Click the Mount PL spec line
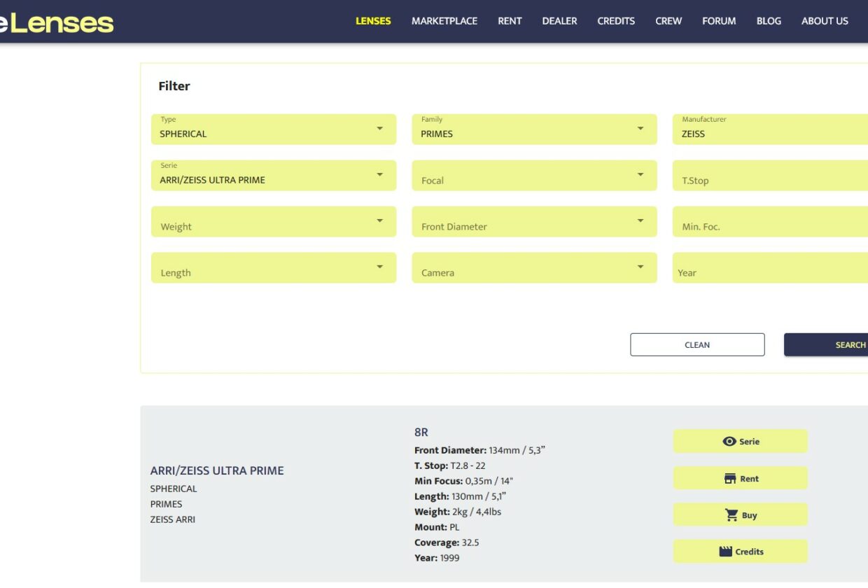 tap(437, 527)
